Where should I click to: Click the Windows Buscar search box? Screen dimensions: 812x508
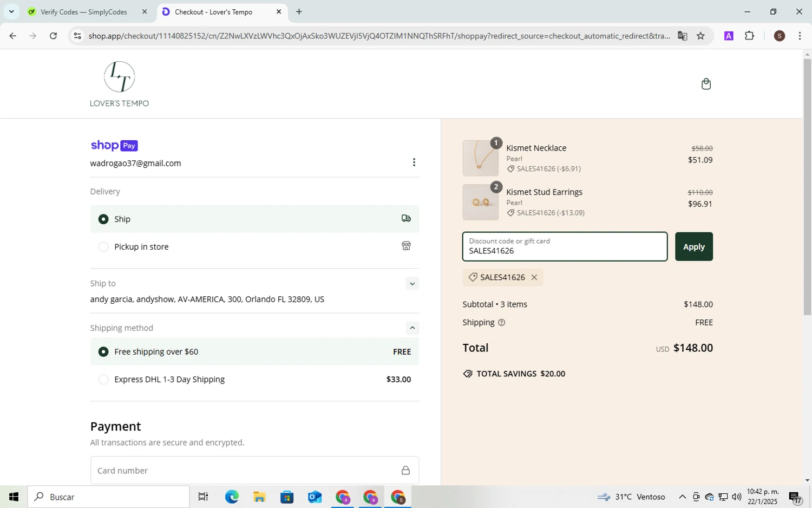[109, 497]
